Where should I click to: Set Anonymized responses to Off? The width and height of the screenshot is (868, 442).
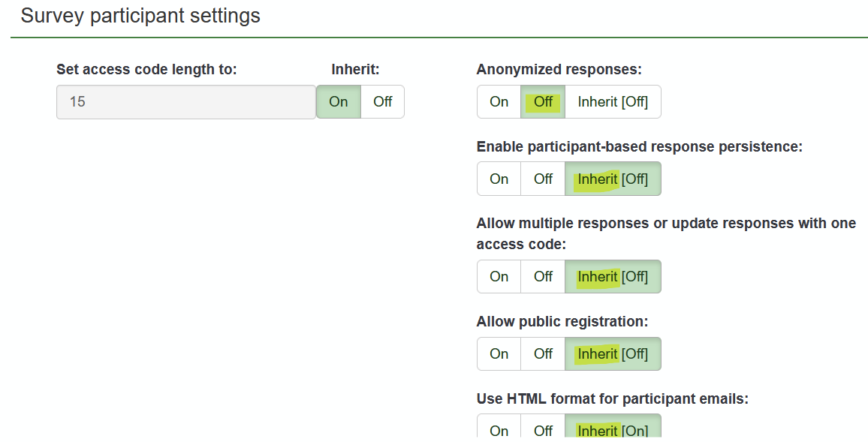pos(543,101)
